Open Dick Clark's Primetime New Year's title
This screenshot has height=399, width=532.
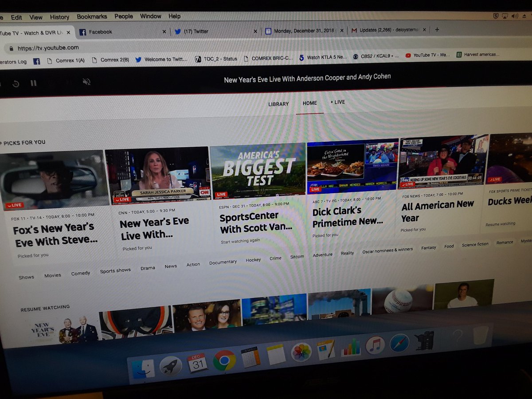click(347, 216)
